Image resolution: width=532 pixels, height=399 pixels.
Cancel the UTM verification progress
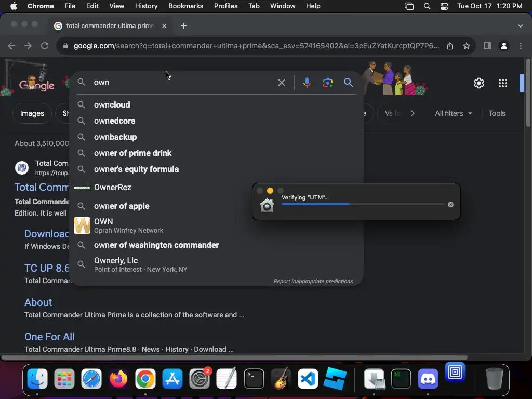point(450,204)
